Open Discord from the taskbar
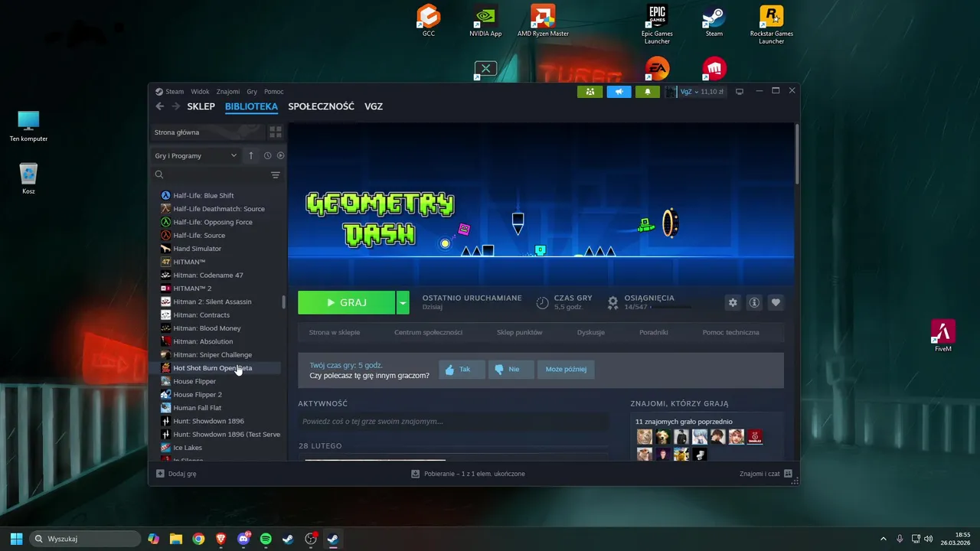This screenshot has width=980, height=551. (x=243, y=539)
